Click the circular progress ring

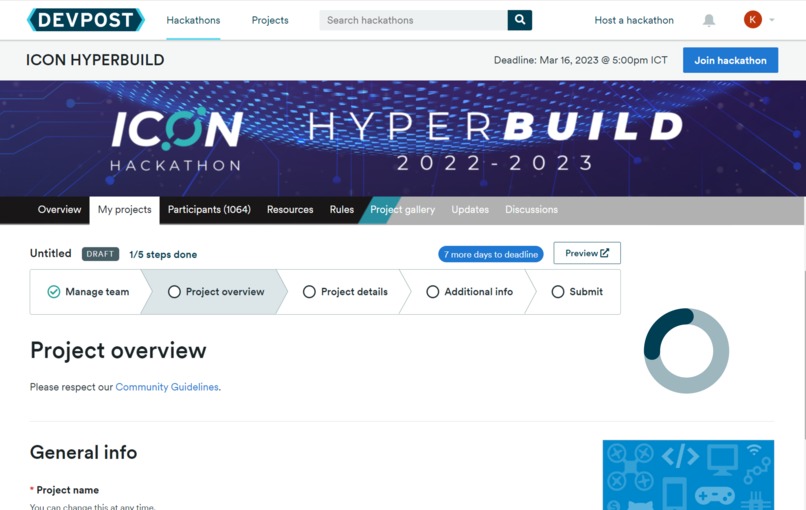click(x=686, y=351)
